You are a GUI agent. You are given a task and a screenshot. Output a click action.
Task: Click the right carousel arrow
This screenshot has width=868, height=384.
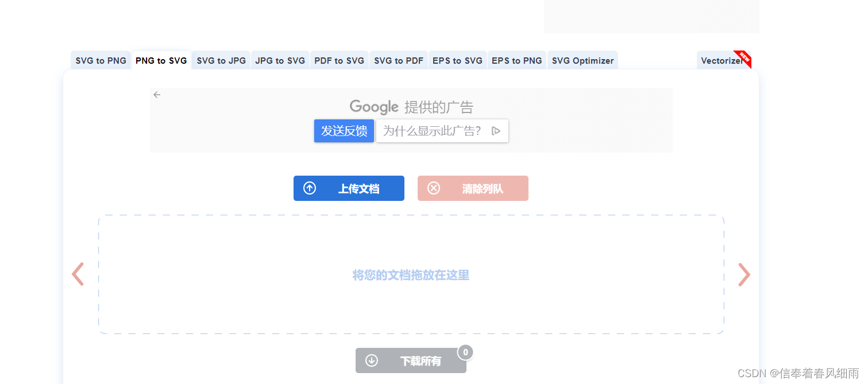(744, 274)
